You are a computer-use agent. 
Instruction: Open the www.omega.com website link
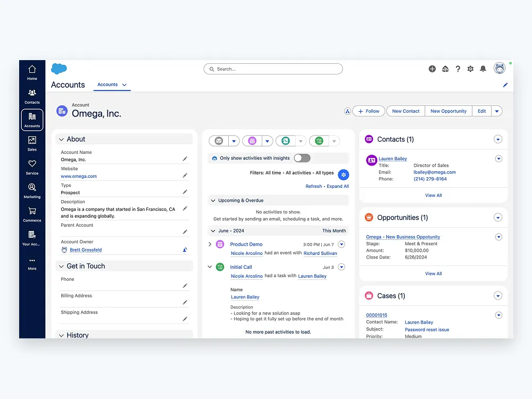pos(79,176)
